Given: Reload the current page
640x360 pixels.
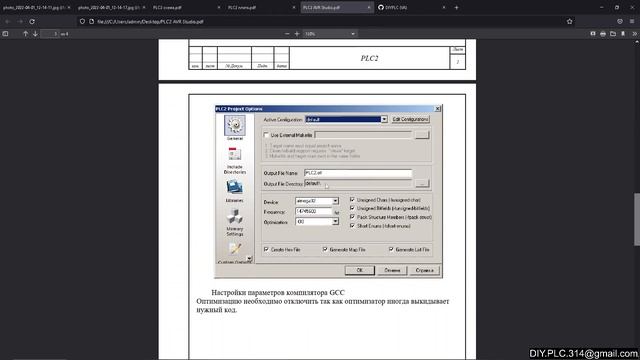Looking at the screenshot, I should coord(32,21).
